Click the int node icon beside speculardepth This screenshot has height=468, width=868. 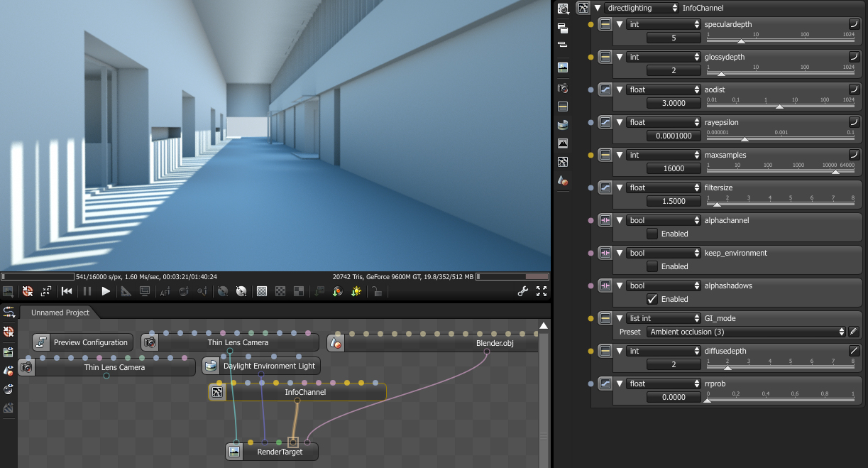(x=605, y=24)
